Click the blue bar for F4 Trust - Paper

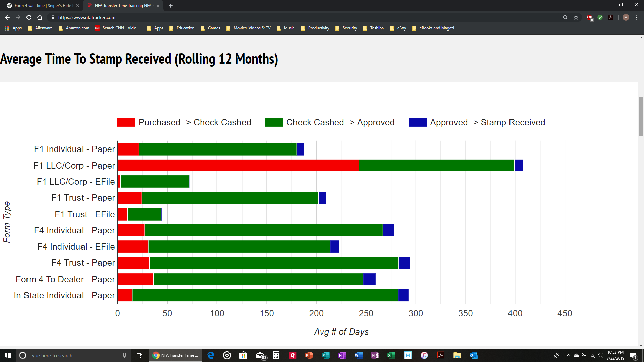[x=404, y=263]
